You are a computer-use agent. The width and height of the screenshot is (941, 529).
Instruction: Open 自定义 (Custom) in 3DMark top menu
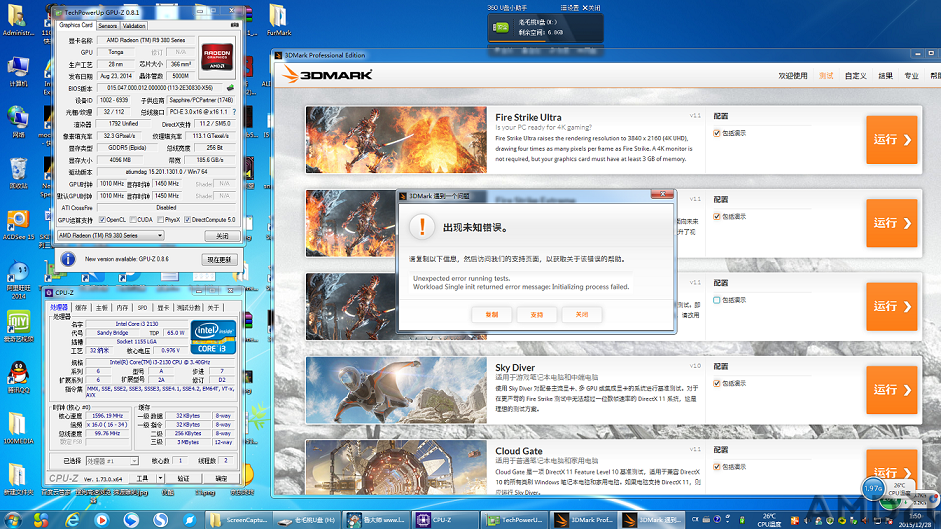coord(855,76)
